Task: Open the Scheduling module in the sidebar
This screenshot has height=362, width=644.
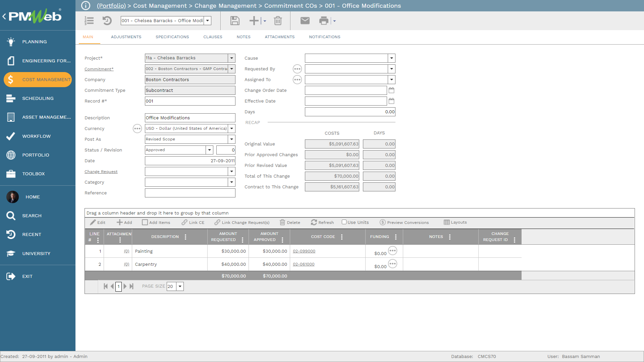Action: 38,98
